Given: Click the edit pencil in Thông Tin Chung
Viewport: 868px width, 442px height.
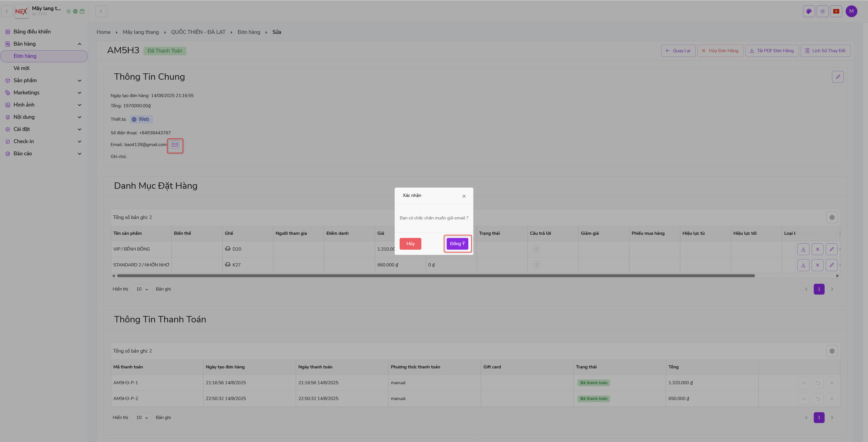Looking at the screenshot, I should [838, 77].
